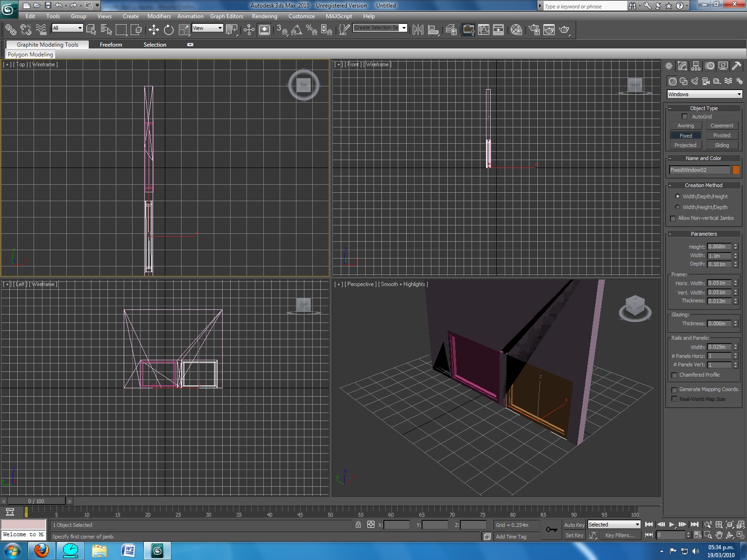The height and width of the screenshot is (560, 747).
Task: Toggle the Graphite Modeling Tools ribbon button
Action: 48,45
